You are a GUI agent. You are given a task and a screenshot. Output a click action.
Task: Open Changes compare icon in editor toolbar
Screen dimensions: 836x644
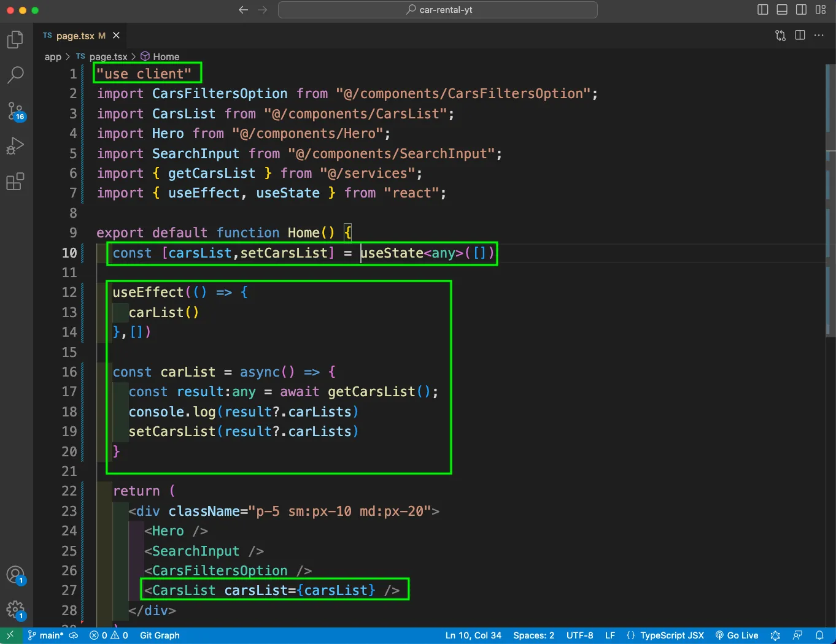tap(780, 36)
